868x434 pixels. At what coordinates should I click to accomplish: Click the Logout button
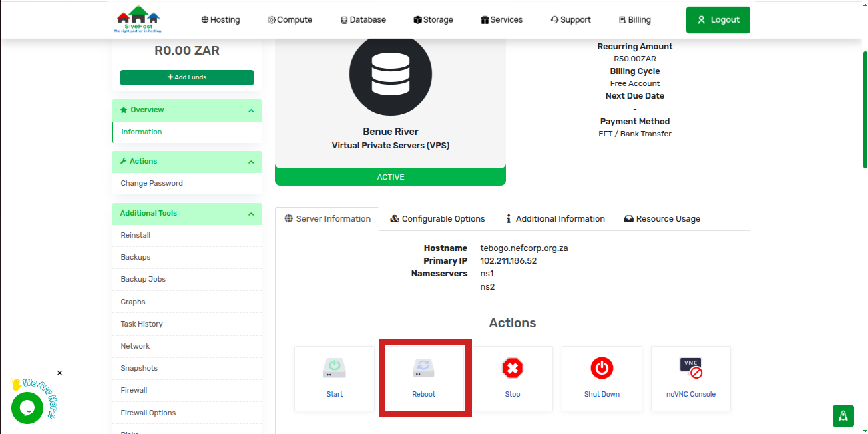(x=718, y=20)
